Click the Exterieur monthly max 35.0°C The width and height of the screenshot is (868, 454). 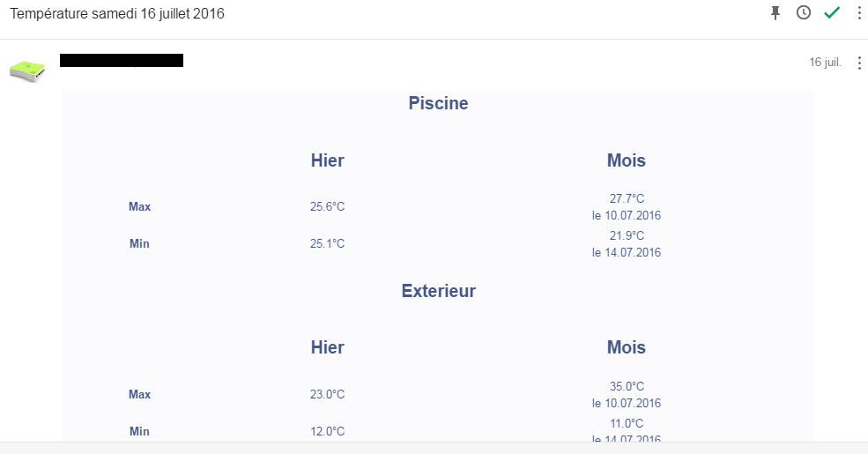pos(627,386)
